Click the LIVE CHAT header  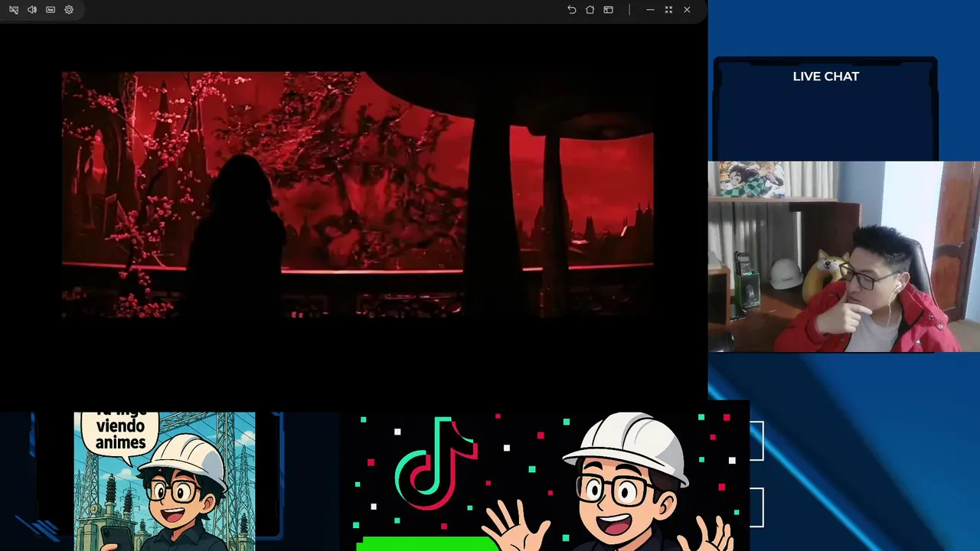[825, 77]
